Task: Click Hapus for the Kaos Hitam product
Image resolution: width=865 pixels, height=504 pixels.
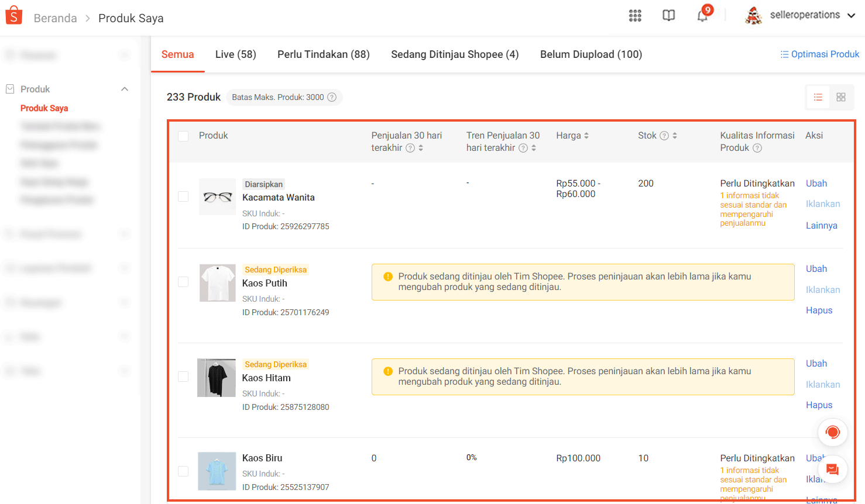Action: 819,405
